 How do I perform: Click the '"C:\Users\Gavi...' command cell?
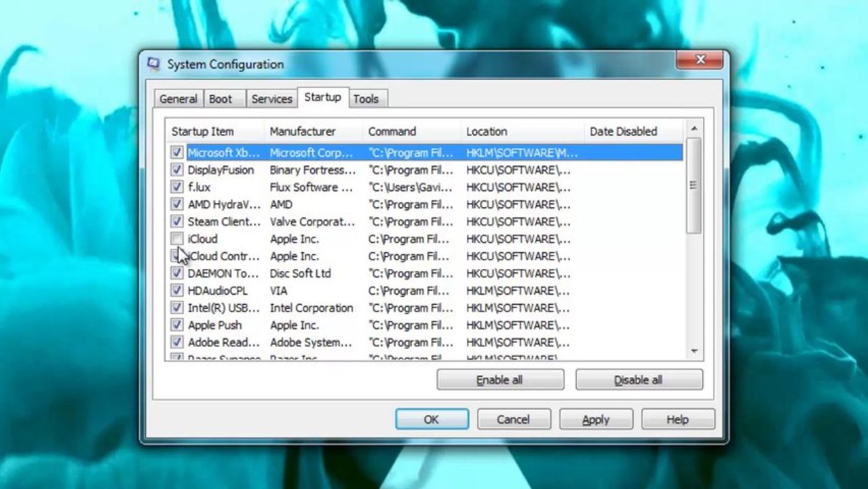(411, 187)
